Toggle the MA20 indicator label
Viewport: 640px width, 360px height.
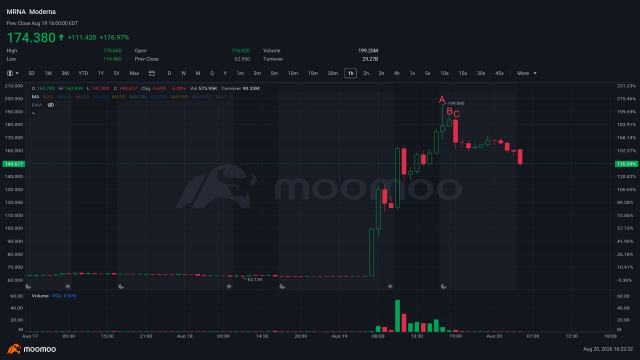tap(82, 97)
